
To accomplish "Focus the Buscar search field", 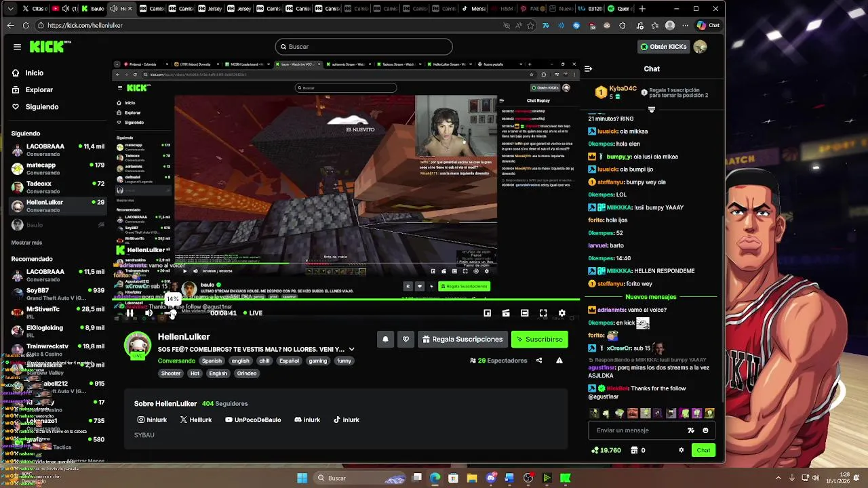I will click(x=363, y=47).
